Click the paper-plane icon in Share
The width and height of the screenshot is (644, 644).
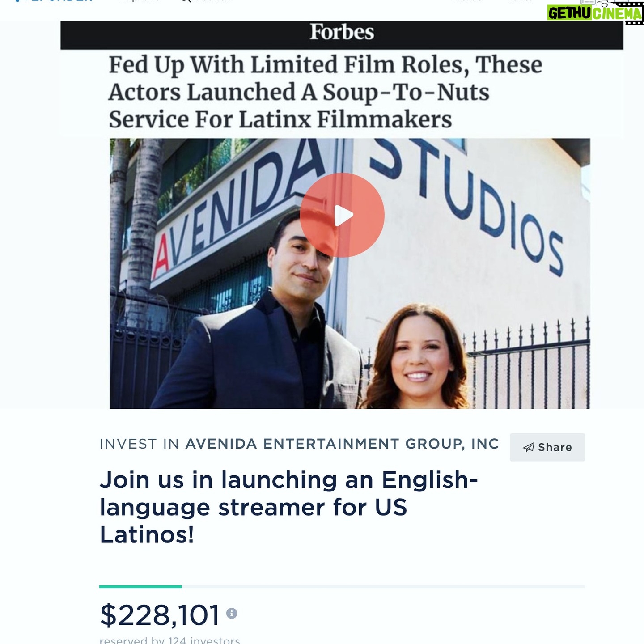pos(529,447)
